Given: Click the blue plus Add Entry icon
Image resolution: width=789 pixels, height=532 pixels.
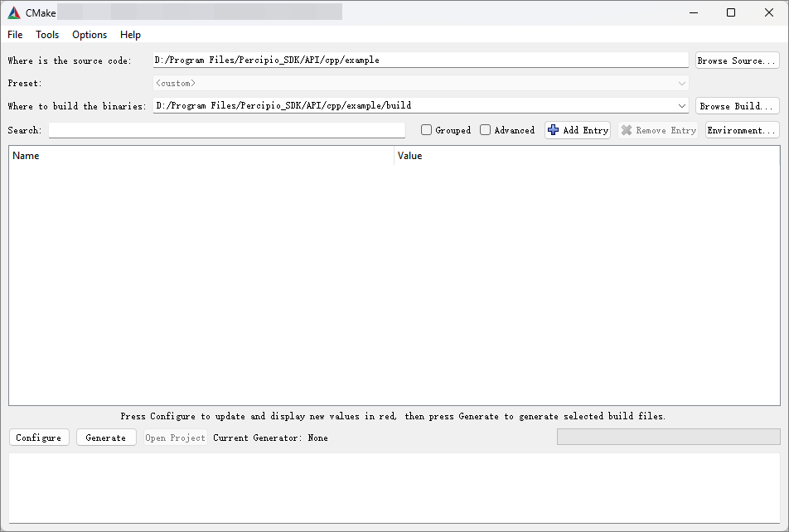Looking at the screenshot, I should [554, 130].
